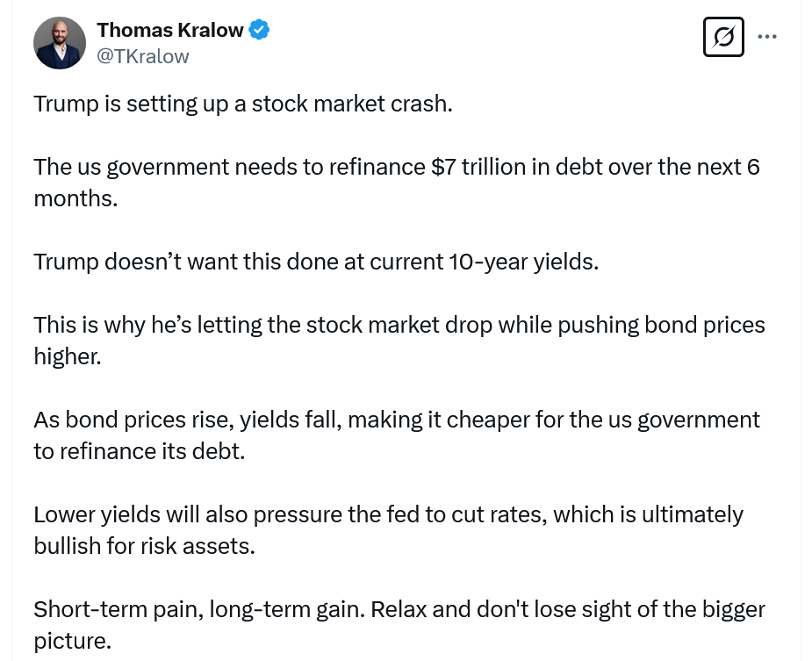
Task: Open the three-dot more options menu
Action: [767, 37]
